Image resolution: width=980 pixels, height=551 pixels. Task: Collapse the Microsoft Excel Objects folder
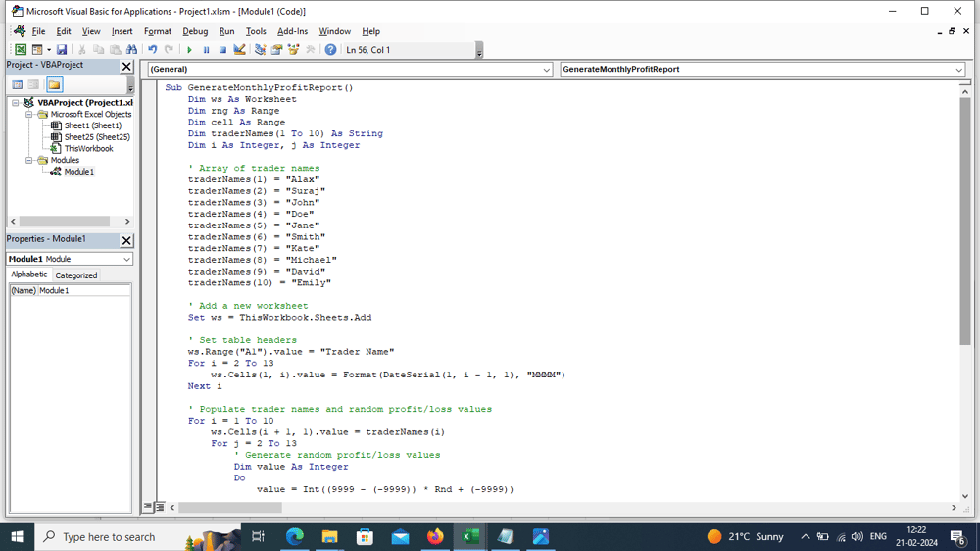(28, 115)
